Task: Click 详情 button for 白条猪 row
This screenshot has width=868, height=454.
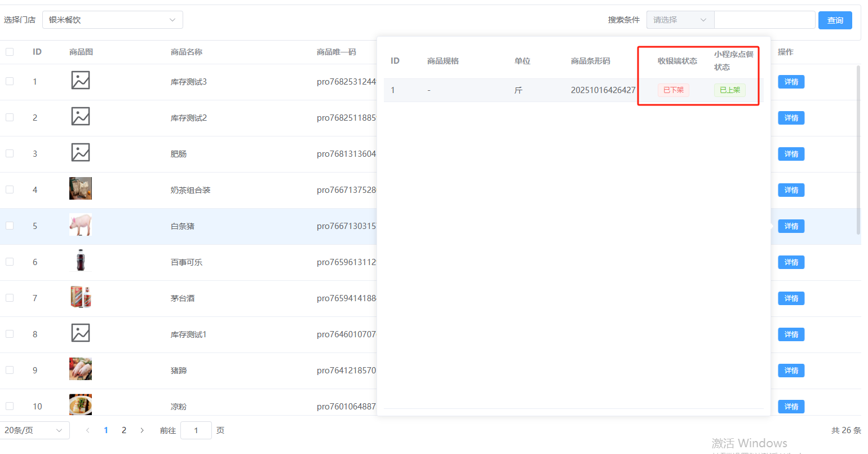Action: point(791,226)
